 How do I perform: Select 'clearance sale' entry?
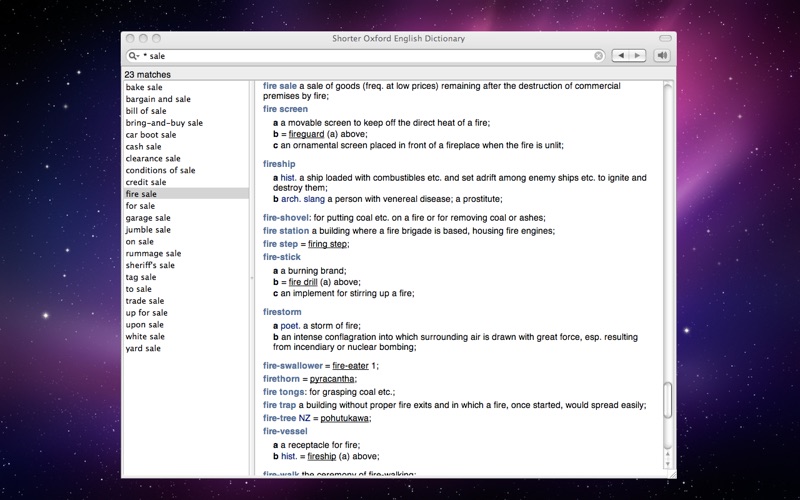click(x=186, y=158)
